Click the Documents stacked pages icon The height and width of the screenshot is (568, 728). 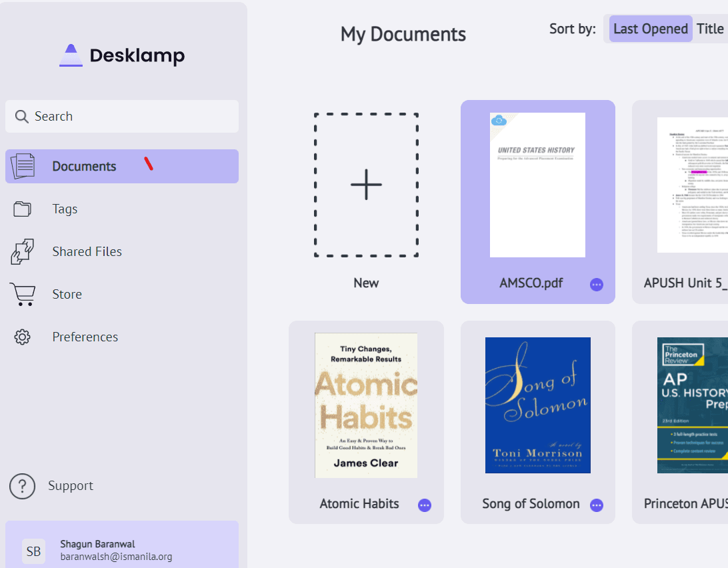click(x=23, y=166)
